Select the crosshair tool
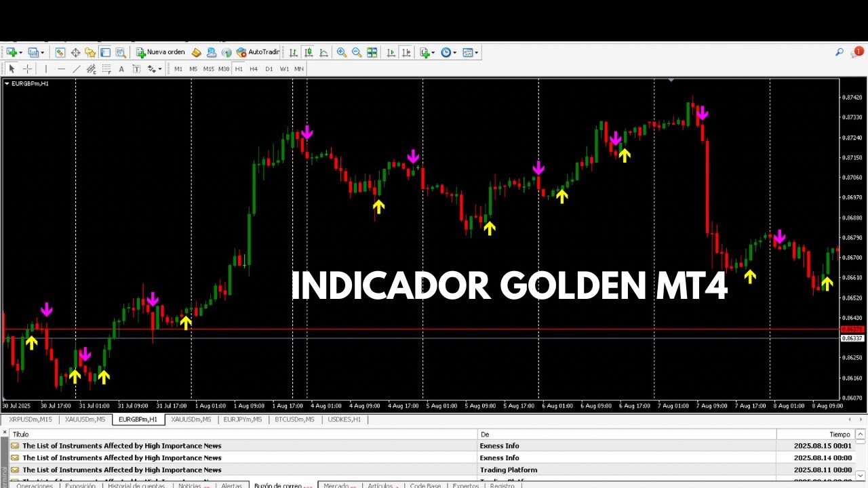This screenshot has width=868, height=488. tap(27, 68)
